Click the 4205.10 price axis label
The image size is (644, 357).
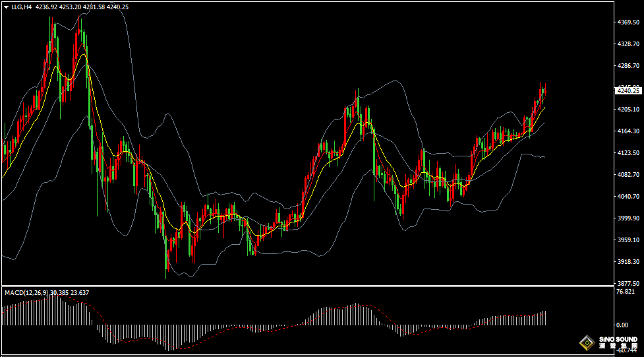click(628, 110)
